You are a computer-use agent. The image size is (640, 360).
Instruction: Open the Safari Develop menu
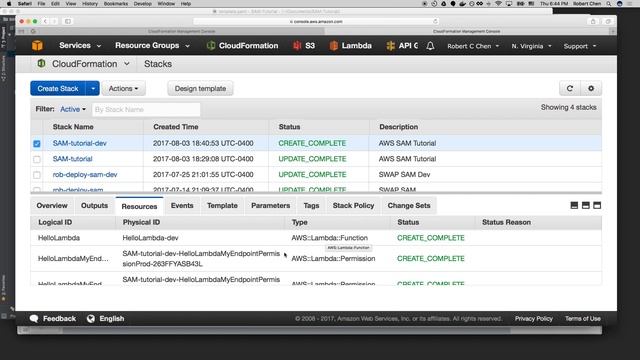click(142, 4)
